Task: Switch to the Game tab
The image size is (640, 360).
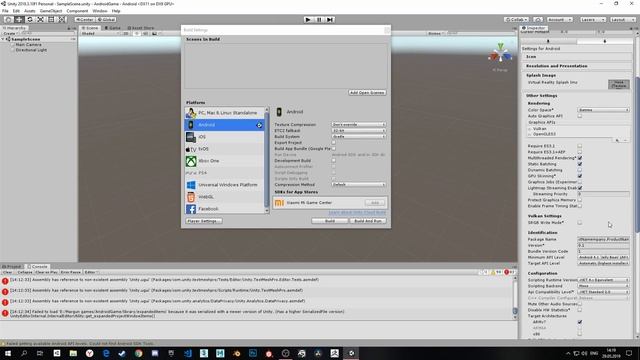Action: click(x=112, y=28)
